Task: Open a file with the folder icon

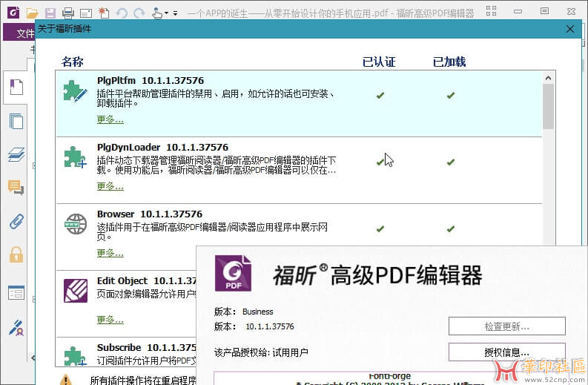Action: [x=32, y=13]
